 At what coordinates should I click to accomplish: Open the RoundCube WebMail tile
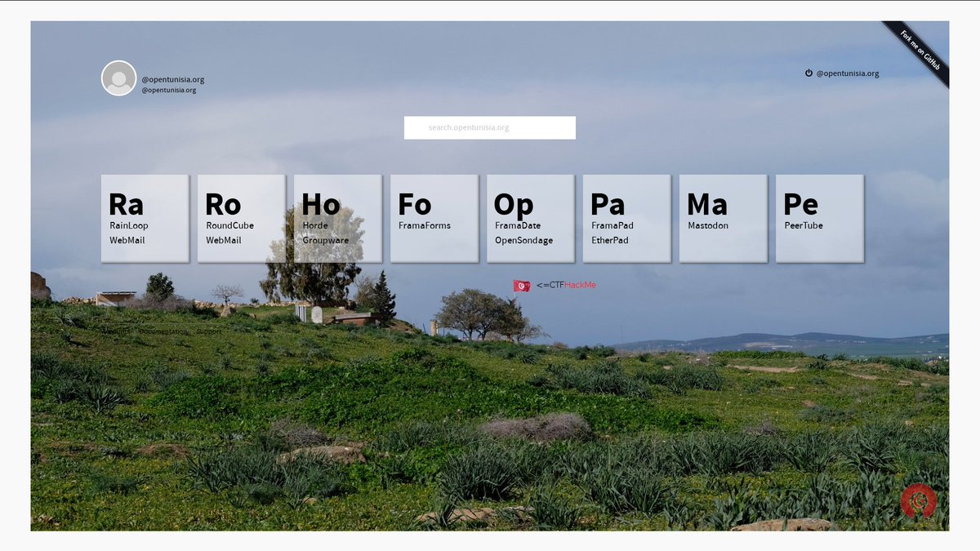[x=241, y=218]
